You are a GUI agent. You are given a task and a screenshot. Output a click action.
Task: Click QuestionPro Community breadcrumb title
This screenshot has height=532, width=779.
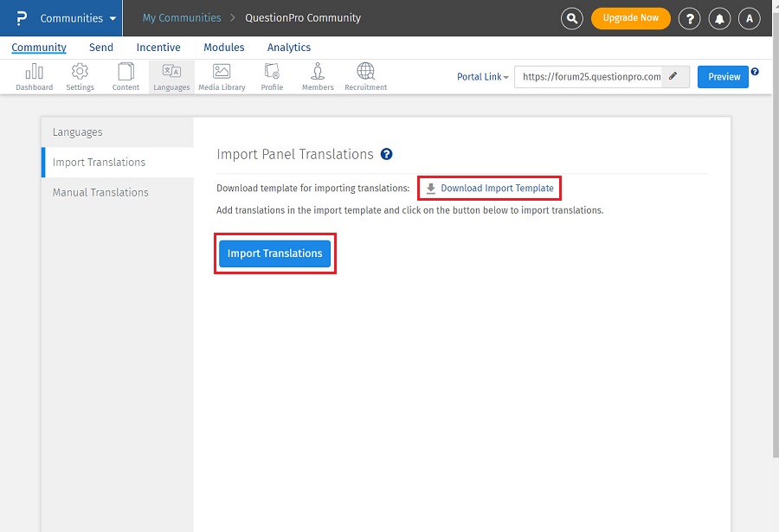coord(303,18)
